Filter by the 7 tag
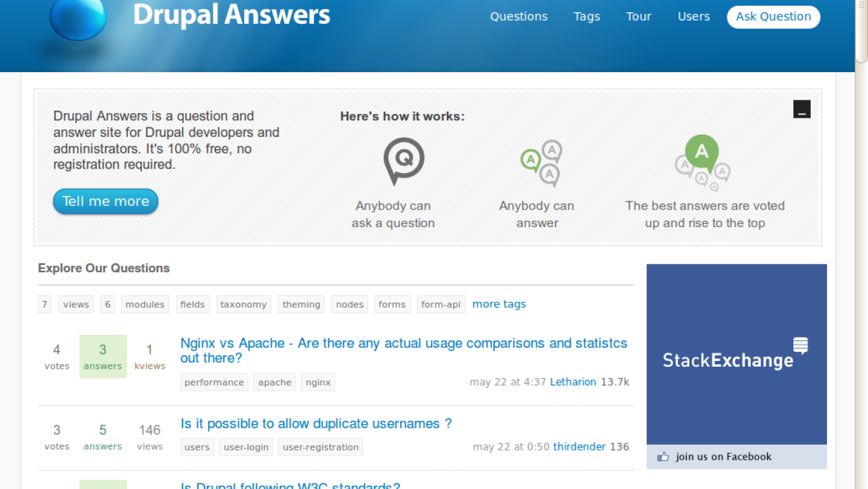This screenshot has width=868, height=489. pyautogui.click(x=44, y=304)
